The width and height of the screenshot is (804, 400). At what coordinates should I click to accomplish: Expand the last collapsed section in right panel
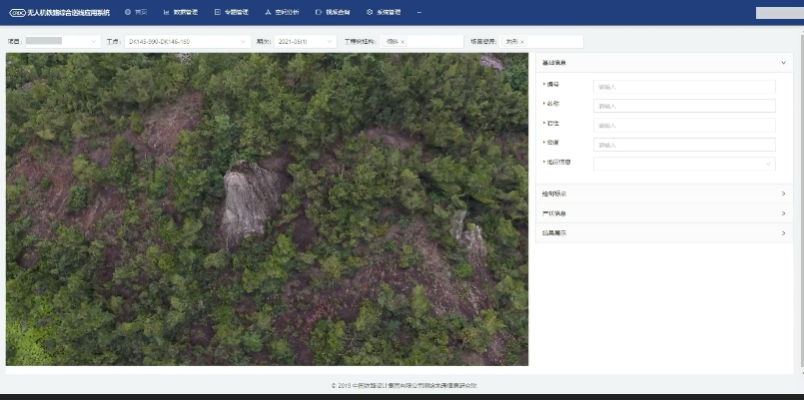pos(784,233)
